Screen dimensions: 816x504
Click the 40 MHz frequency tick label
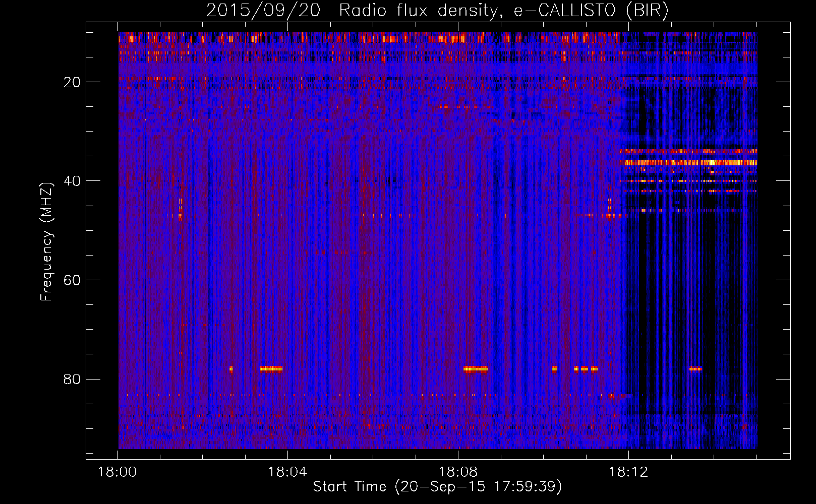pos(72,181)
